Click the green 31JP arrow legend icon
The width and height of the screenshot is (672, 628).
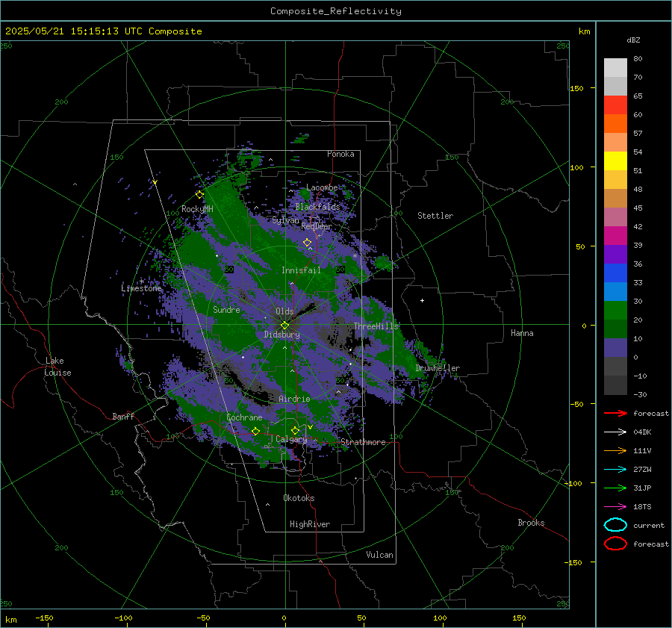(615, 488)
